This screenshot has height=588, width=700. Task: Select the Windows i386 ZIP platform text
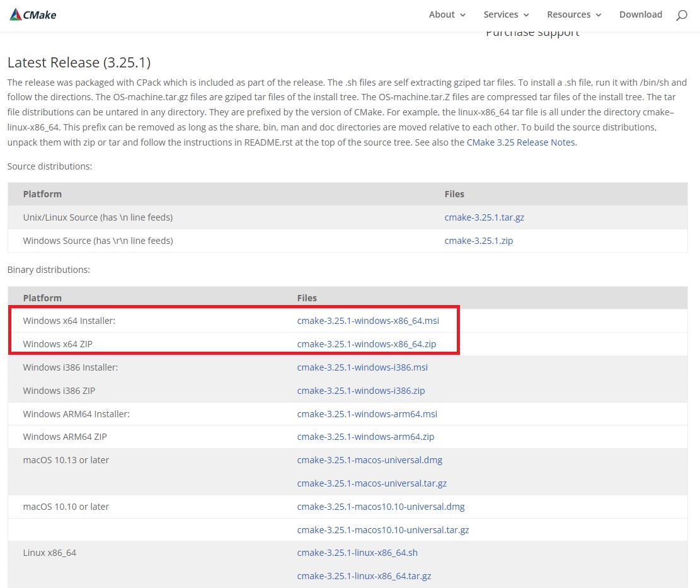tap(59, 391)
